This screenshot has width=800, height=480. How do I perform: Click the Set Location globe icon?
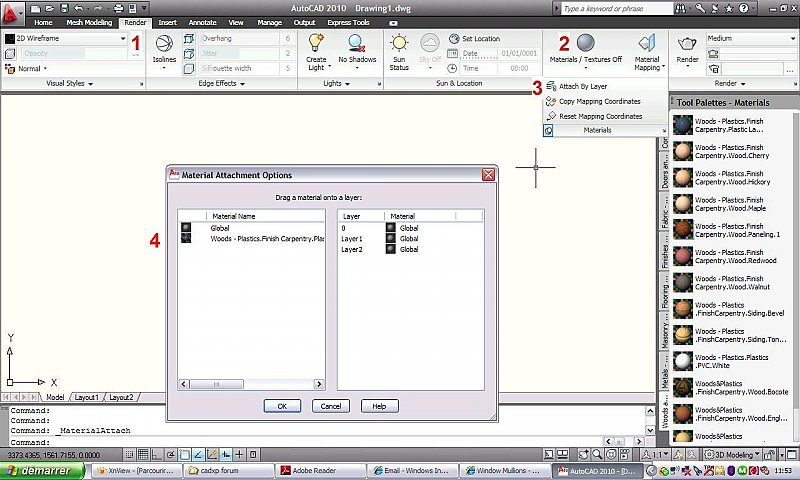(x=454, y=39)
